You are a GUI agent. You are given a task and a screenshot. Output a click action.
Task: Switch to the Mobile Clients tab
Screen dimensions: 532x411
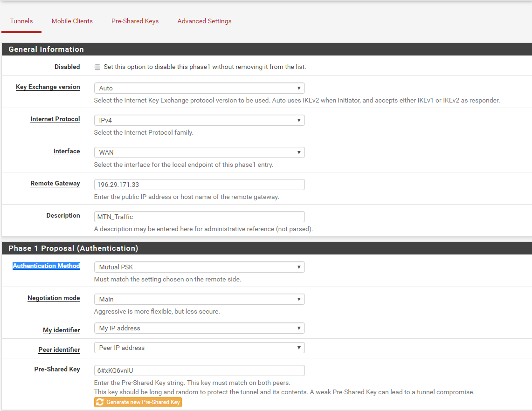click(x=72, y=21)
